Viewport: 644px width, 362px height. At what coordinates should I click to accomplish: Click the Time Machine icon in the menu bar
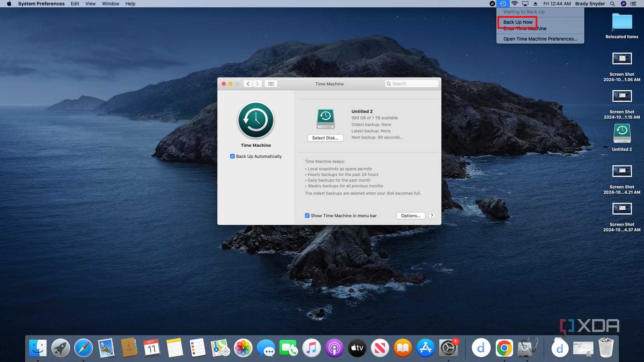tap(503, 4)
